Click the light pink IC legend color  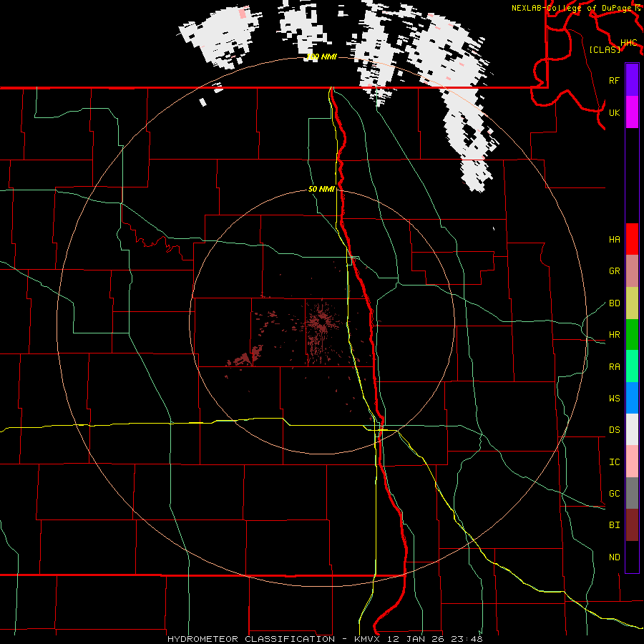click(632, 462)
